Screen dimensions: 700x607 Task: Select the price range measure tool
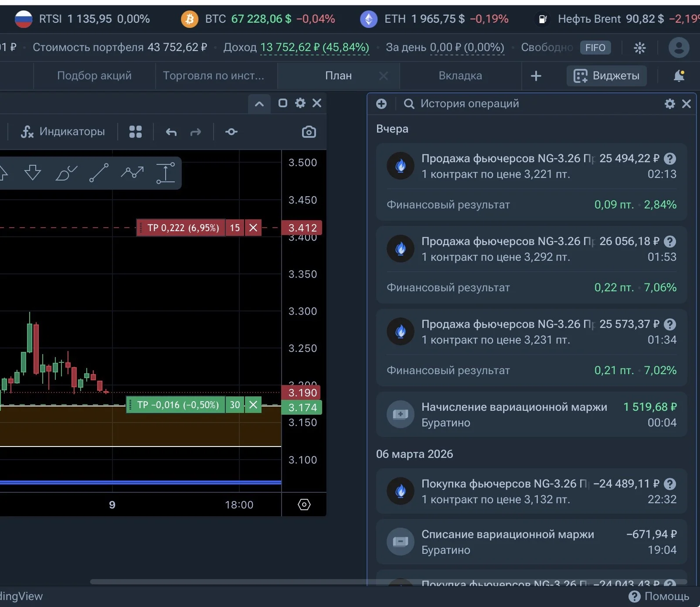pyautogui.click(x=166, y=173)
